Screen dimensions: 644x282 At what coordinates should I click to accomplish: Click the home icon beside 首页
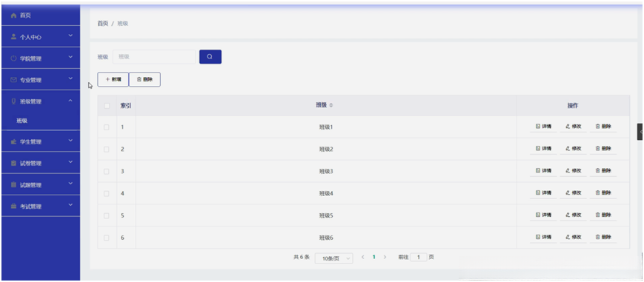tap(13, 16)
